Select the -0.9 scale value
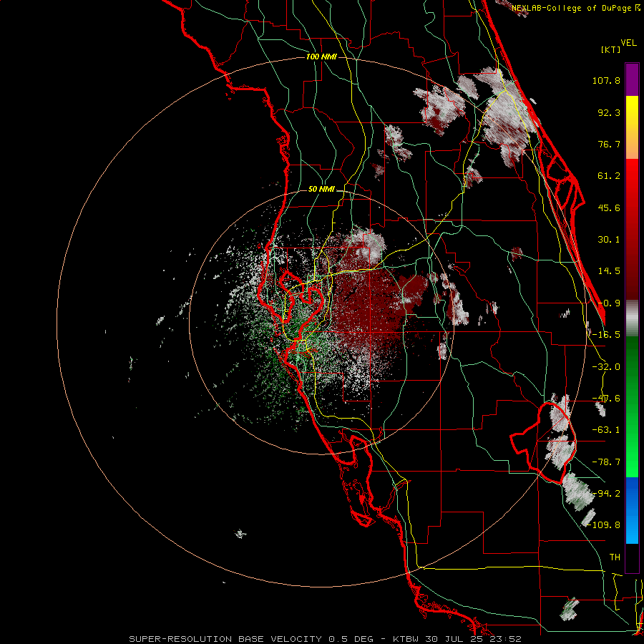 coord(609,303)
